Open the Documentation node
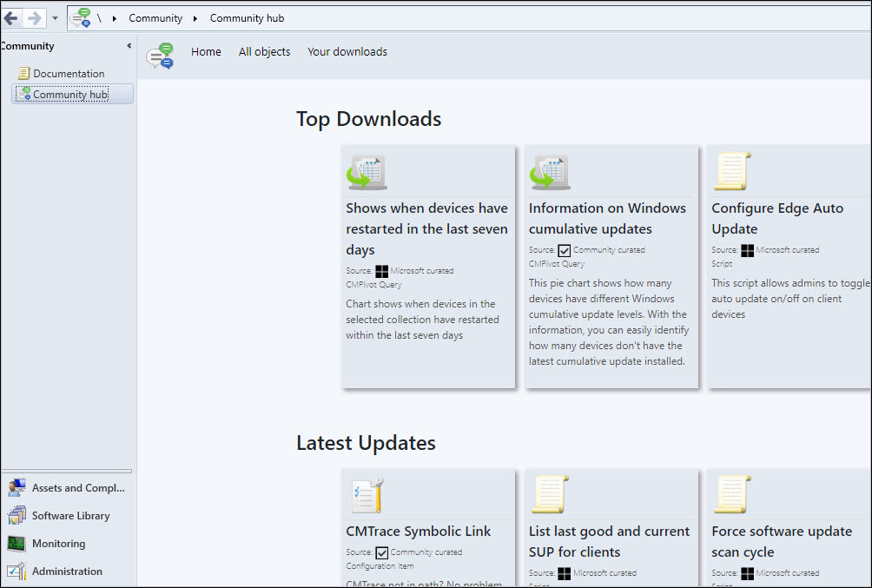872x588 pixels. [x=69, y=74]
